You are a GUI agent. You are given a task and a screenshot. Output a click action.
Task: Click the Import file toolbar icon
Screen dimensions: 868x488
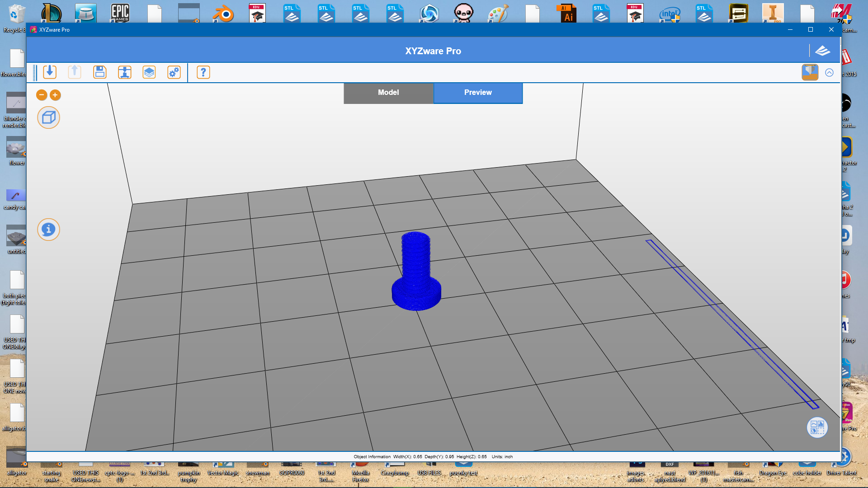[x=50, y=72]
